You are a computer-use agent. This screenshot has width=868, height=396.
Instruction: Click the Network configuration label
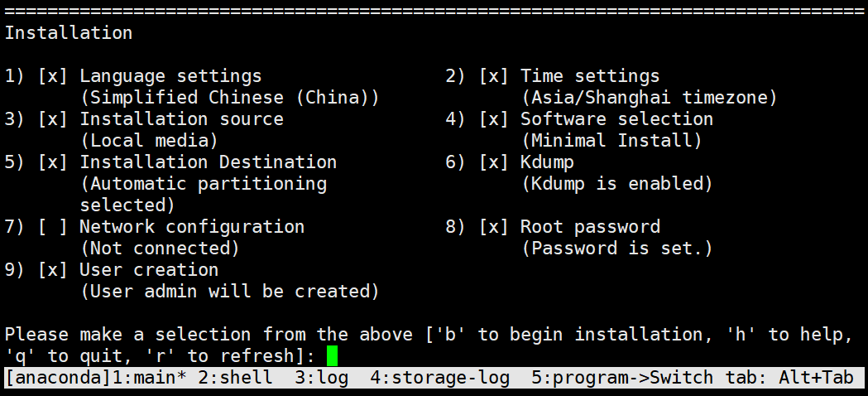coord(192,227)
